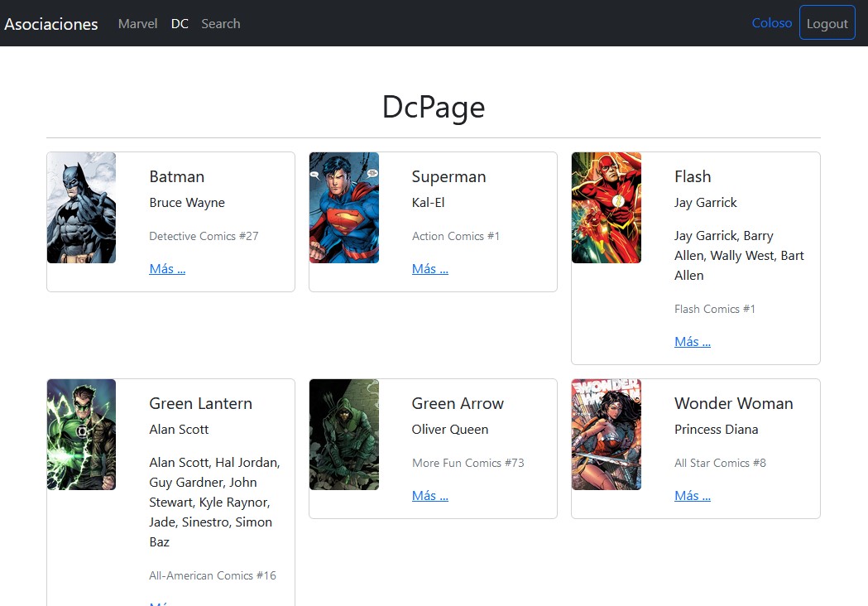Screen dimensions: 868x606
Task: Open the Asociaciones brand link
Action: click(51, 24)
